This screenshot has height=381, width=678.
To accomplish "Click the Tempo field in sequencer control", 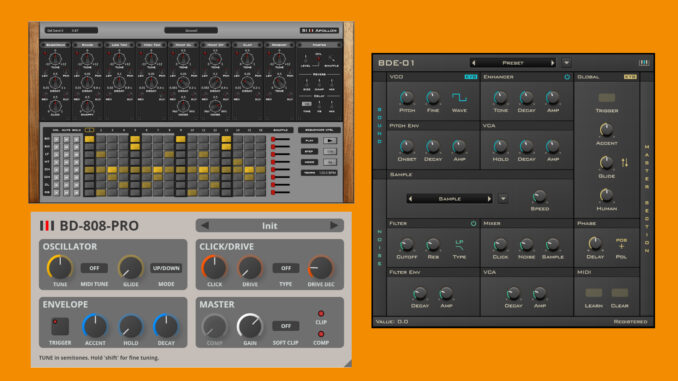I will [320, 173].
